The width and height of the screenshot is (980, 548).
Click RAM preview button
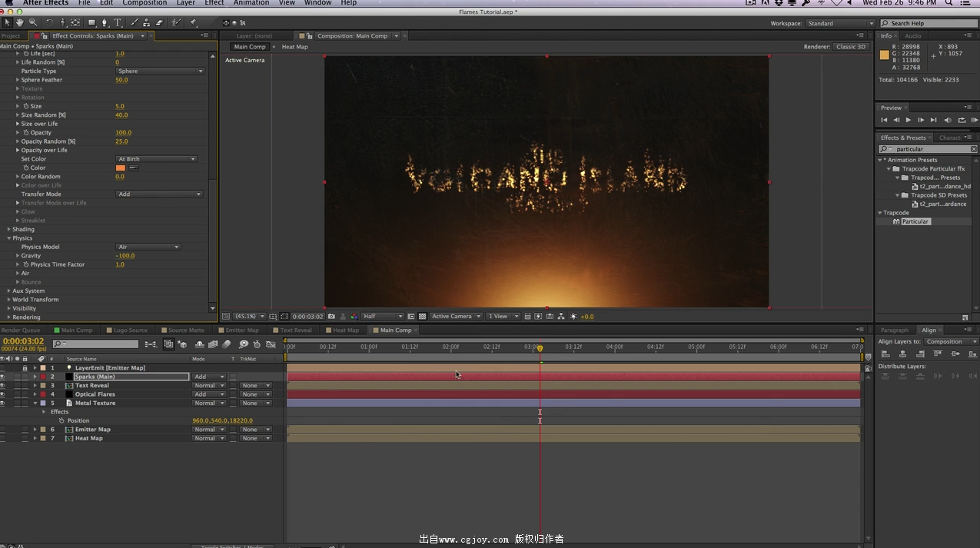(975, 120)
